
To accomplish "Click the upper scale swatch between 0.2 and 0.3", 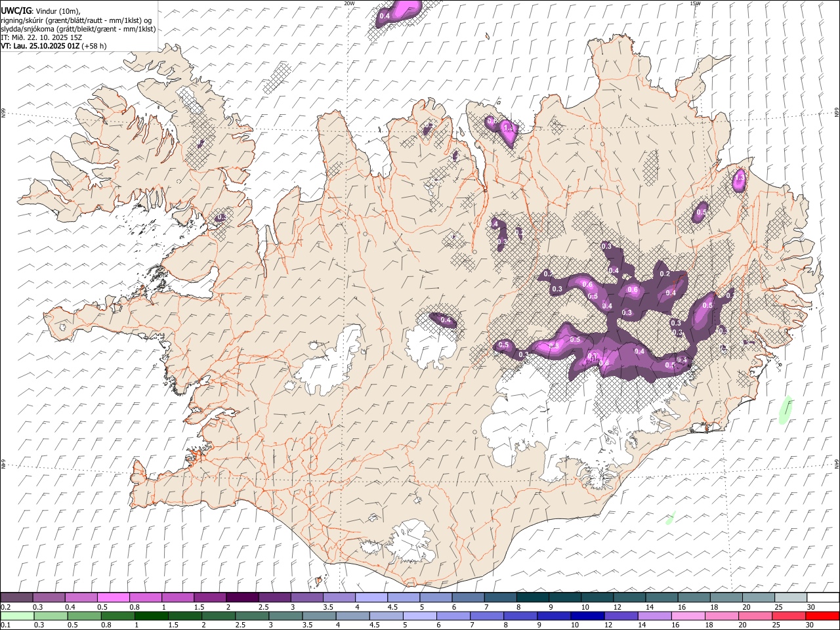I will (16, 597).
